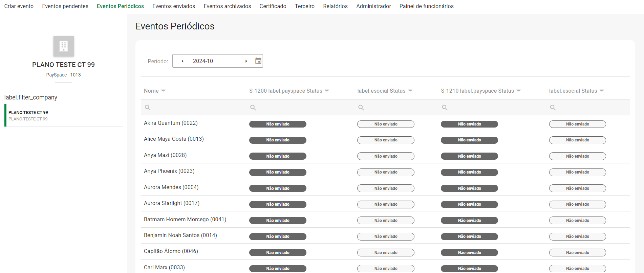Screen dimensions: 644x273
Task: Open the calendar date picker icon
Action: [x=258, y=61]
